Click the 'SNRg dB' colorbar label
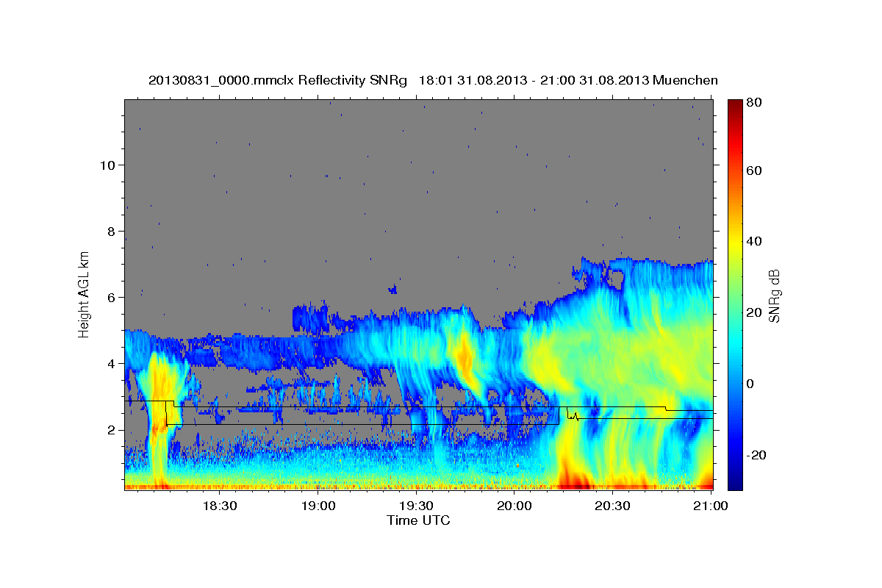The image size is (882, 588). [x=774, y=295]
